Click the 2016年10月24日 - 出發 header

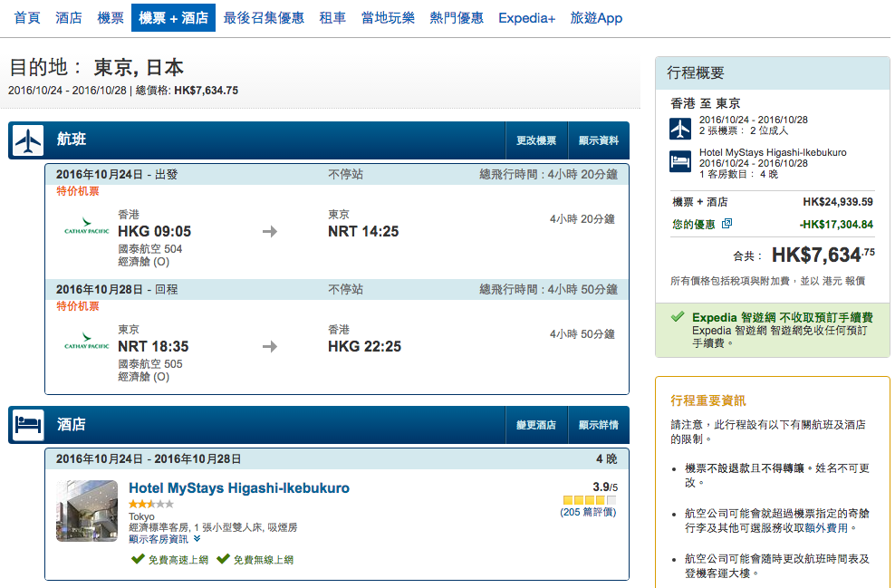pyautogui.click(x=117, y=175)
